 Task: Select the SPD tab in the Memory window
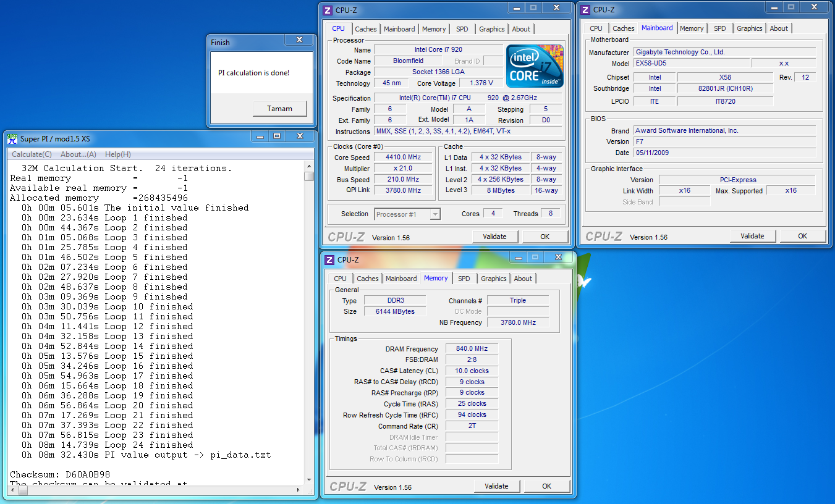coord(464,279)
